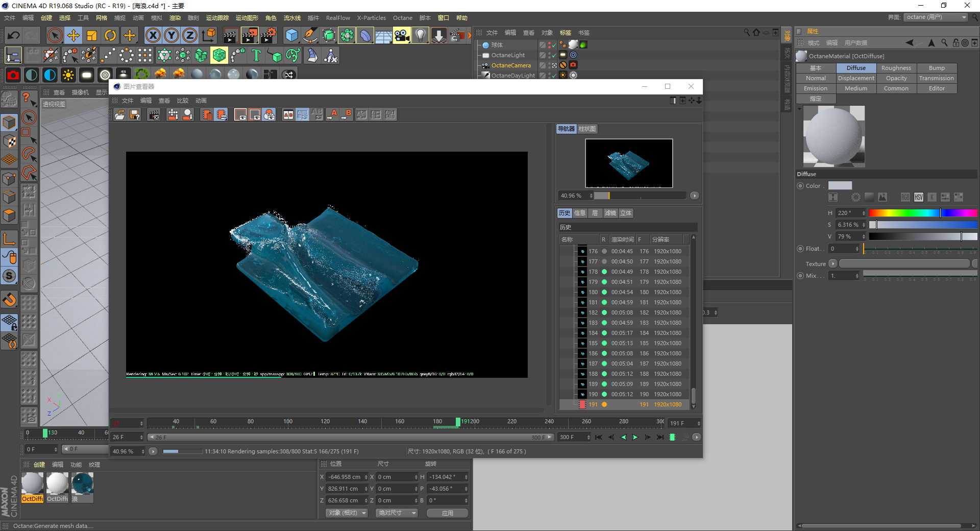The height and width of the screenshot is (531, 980).
Task: Activate the Move tool in the top toolbar
Action: [73, 35]
